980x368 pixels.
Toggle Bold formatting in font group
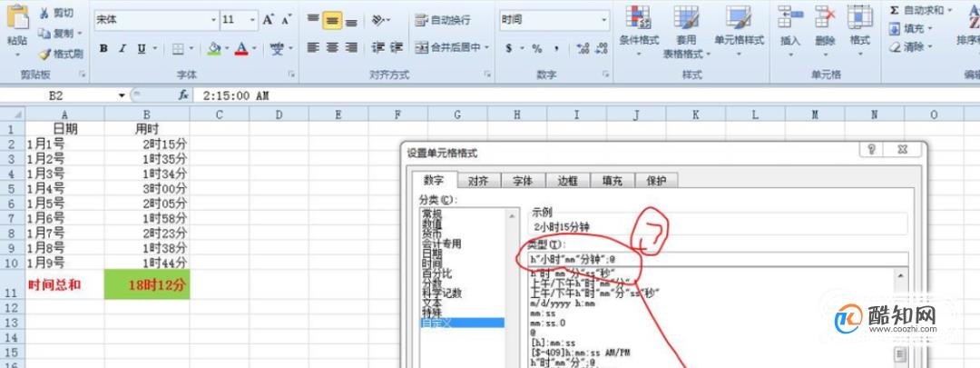[103, 48]
